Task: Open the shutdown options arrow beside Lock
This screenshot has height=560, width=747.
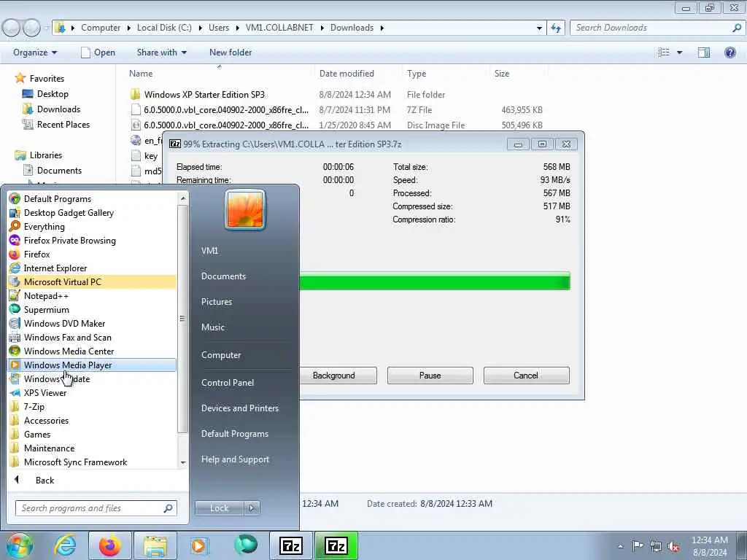Action: [x=252, y=508]
